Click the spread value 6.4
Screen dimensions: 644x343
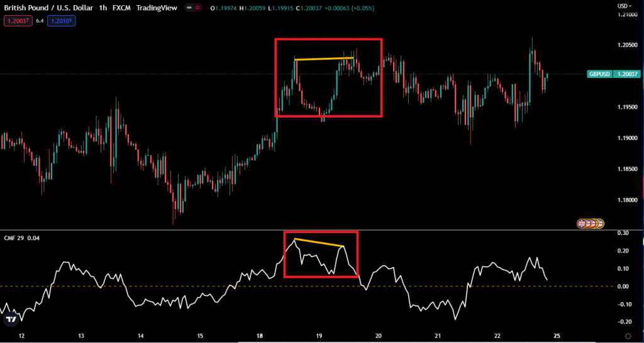pos(40,21)
